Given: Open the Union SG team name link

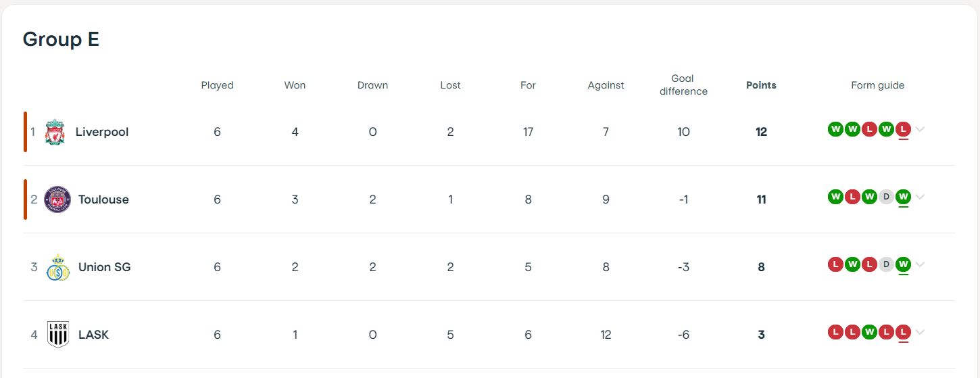Looking at the screenshot, I should point(105,267).
